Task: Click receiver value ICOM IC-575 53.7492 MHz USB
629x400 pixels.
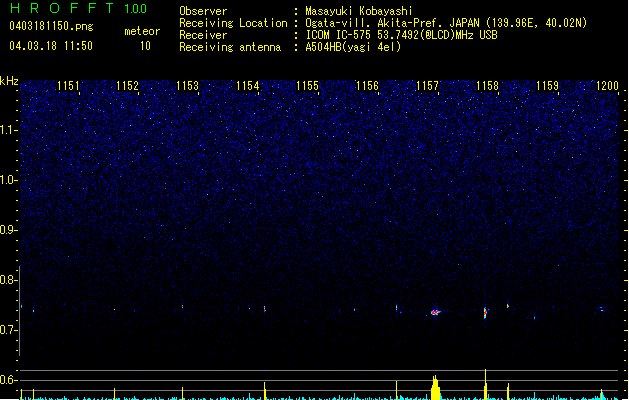Action: click(x=402, y=35)
